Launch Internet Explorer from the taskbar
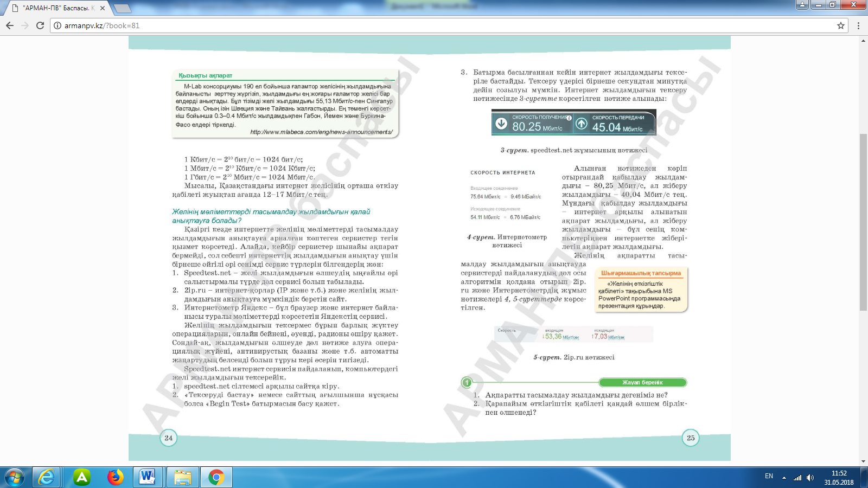Viewport: 868px width, 488px height. pos(47,477)
